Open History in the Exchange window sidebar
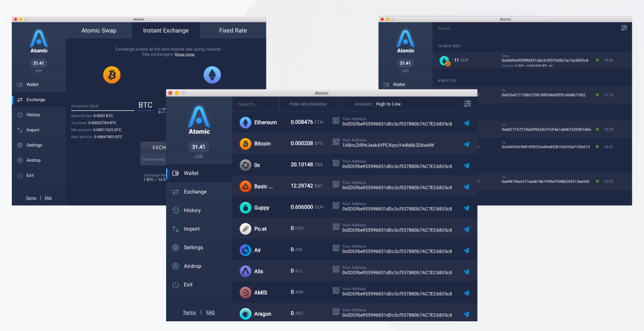The height and width of the screenshot is (331, 644). [39, 115]
